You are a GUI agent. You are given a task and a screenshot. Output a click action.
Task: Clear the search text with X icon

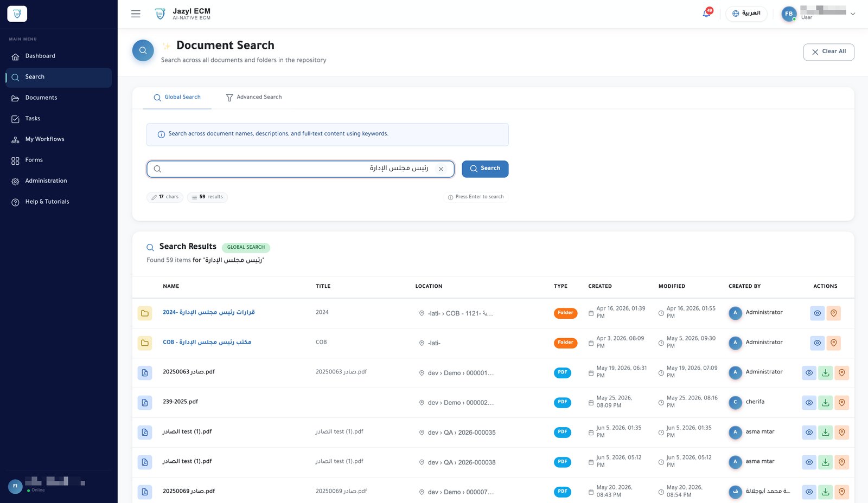(441, 169)
